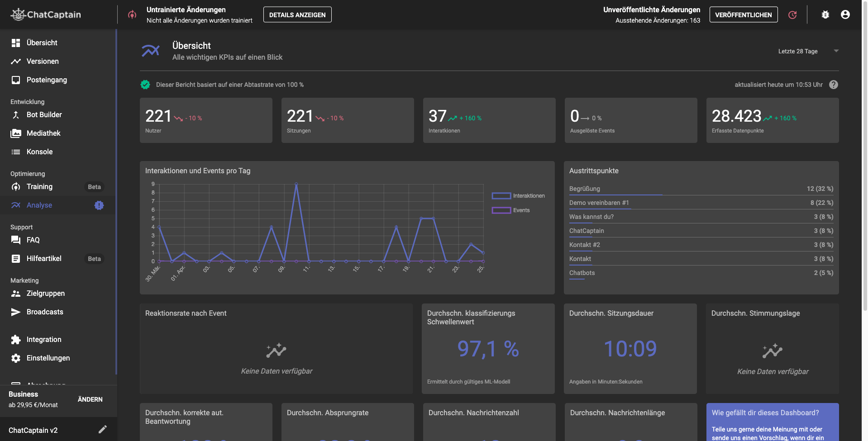Click the DETAILS ANZEIGEN button
The height and width of the screenshot is (441, 868).
pyautogui.click(x=297, y=14)
